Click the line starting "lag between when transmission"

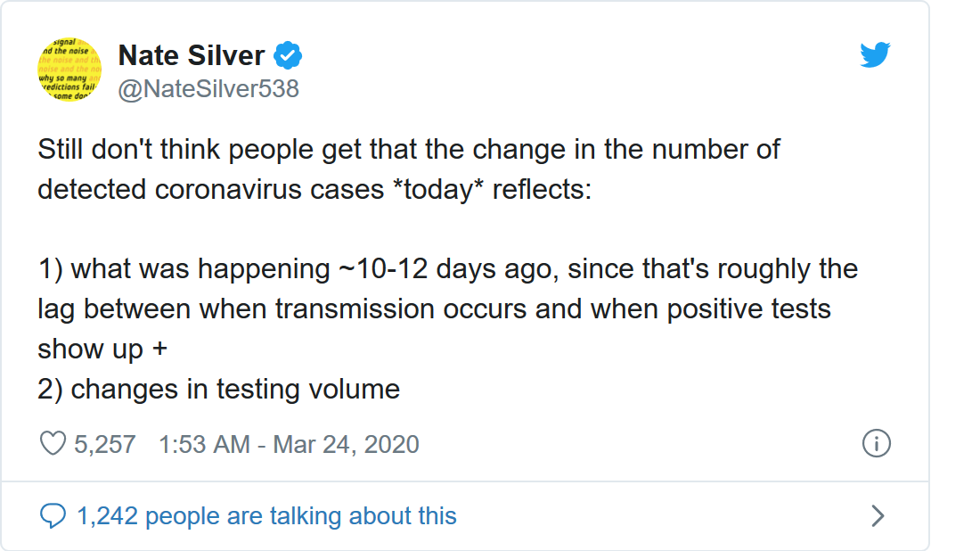pos(434,308)
